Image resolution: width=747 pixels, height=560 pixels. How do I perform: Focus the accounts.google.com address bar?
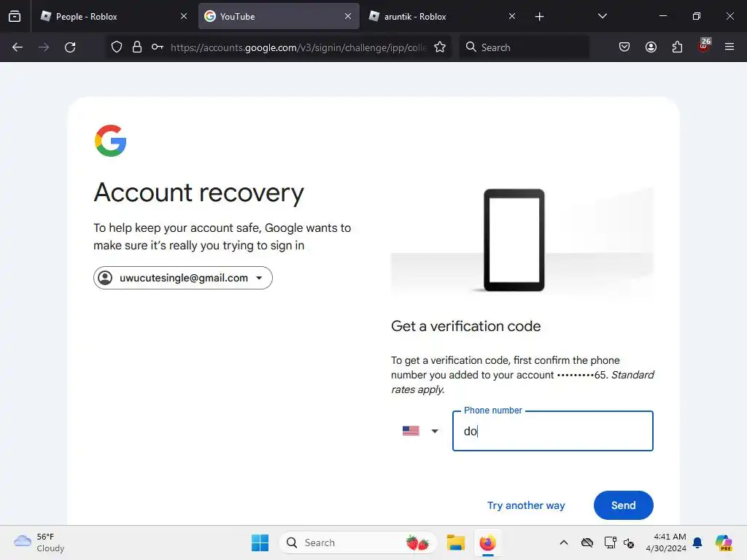[298, 47]
